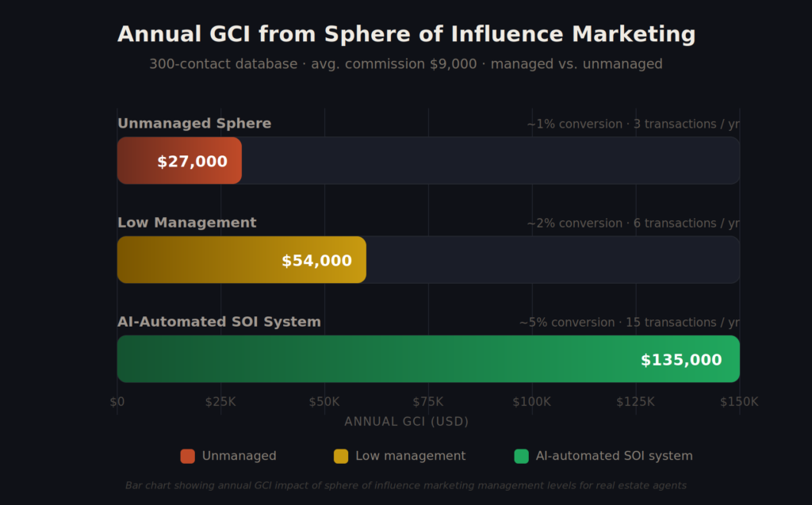Screen dimensions: 812x505
Task: Click the Unmanaged Sphere row label
Action: click(x=194, y=123)
